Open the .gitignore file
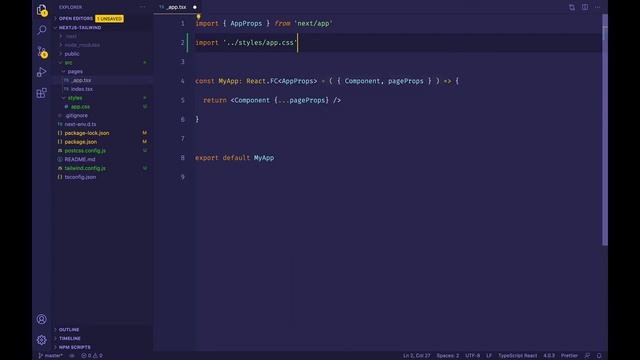The image size is (640, 360). point(76,116)
